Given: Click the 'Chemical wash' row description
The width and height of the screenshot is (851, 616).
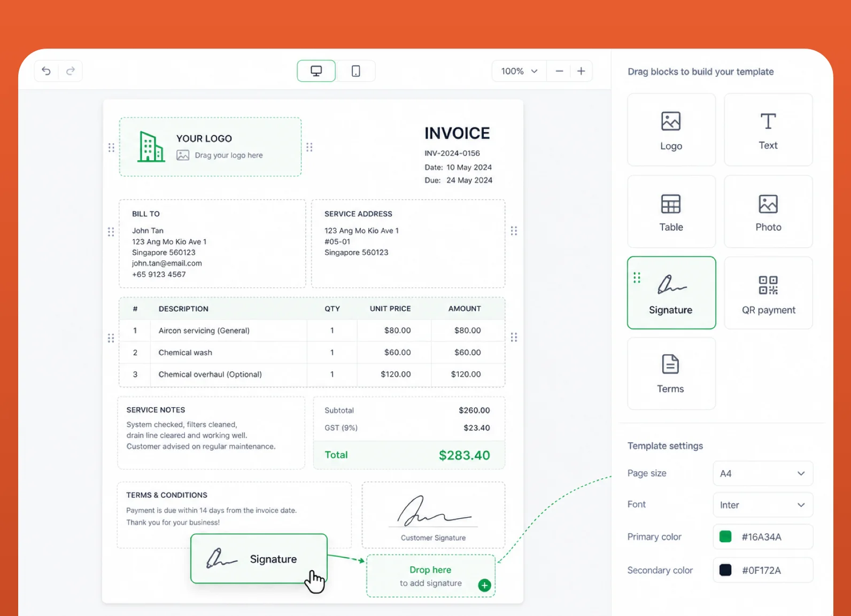Looking at the screenshot, I should (x=185, y=353).
